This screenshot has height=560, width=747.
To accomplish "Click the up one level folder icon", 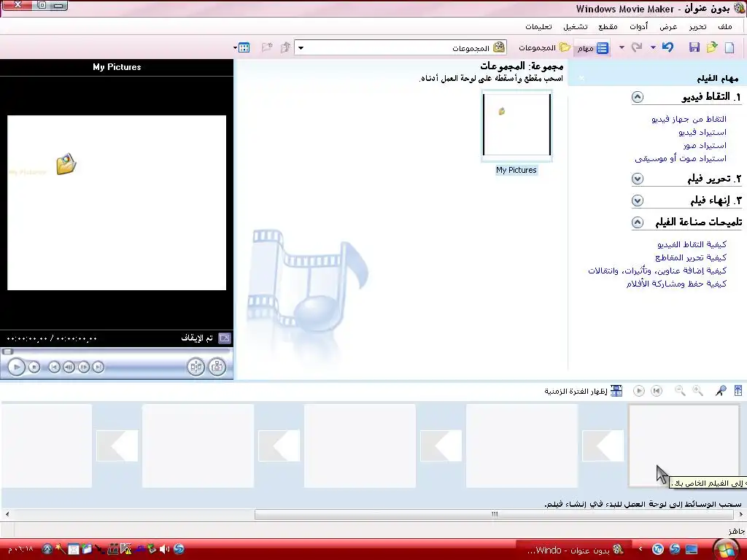I will point(285,47).
